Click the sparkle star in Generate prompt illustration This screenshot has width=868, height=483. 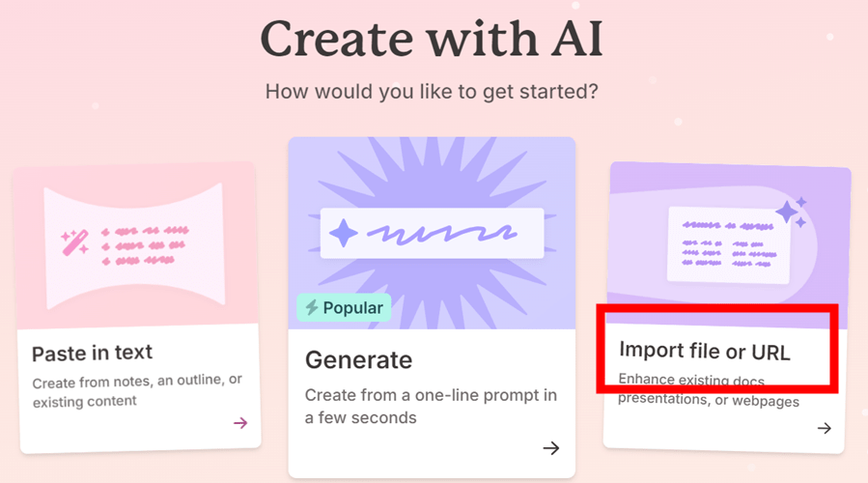(343, 233)
